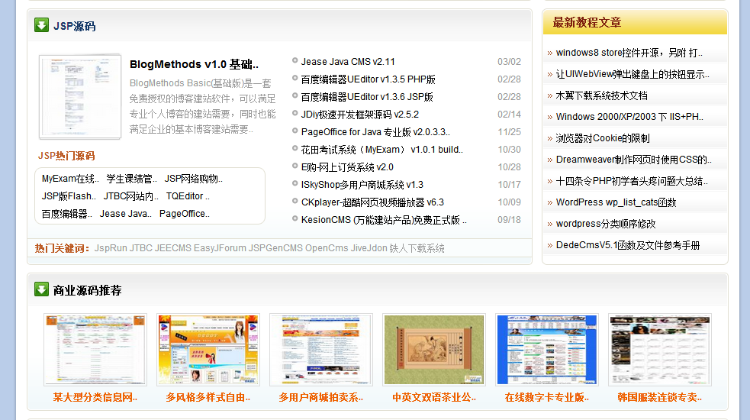Screen dimensions: 750x420
Task: Open article wordpress分类顺序修改
Action: (606, 224)
